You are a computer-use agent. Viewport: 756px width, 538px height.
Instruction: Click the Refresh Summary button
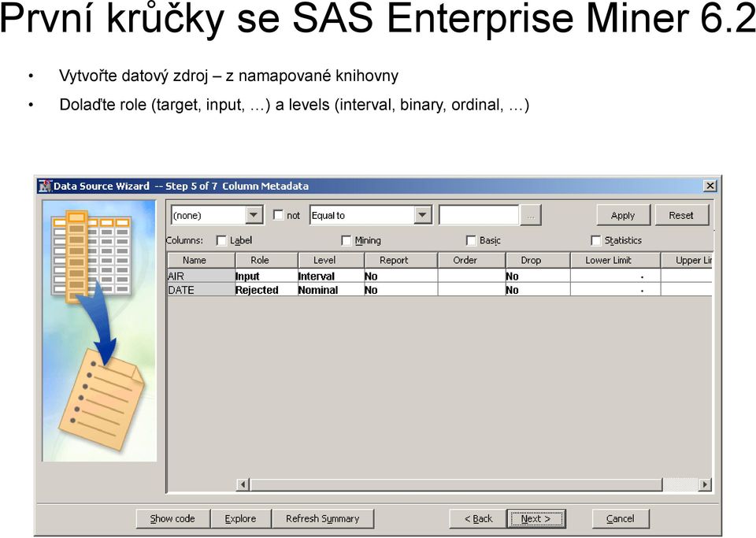tap(323, 519)
